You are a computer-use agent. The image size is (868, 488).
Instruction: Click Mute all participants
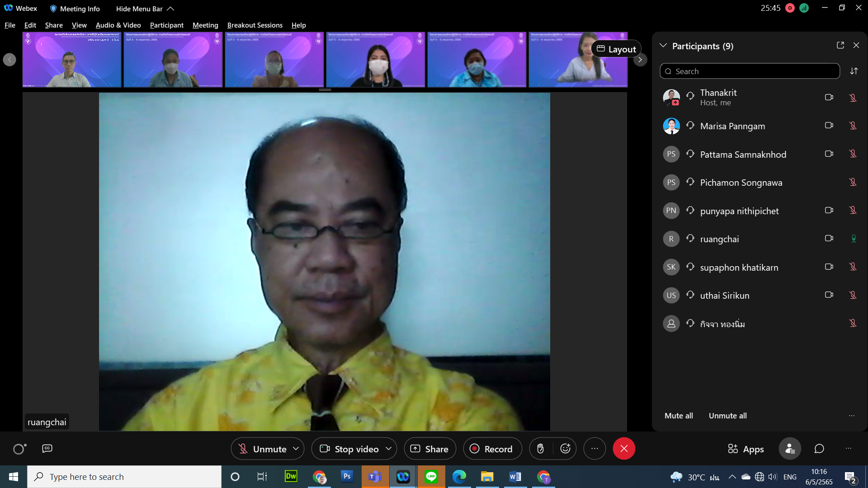coord(679,416)
